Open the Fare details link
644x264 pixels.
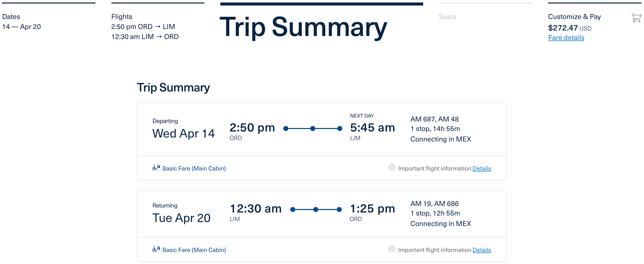pyautogui.click(x=566, y=38)
